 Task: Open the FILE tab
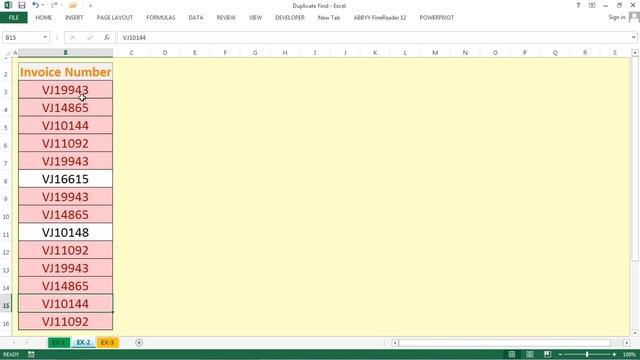(13, 18)
